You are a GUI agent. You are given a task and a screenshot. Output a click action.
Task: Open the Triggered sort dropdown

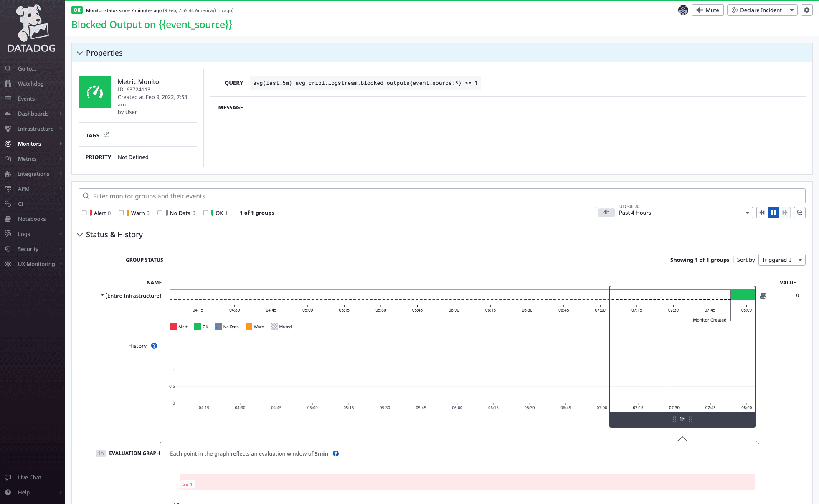pyautogui.click(x=782, y=260)
